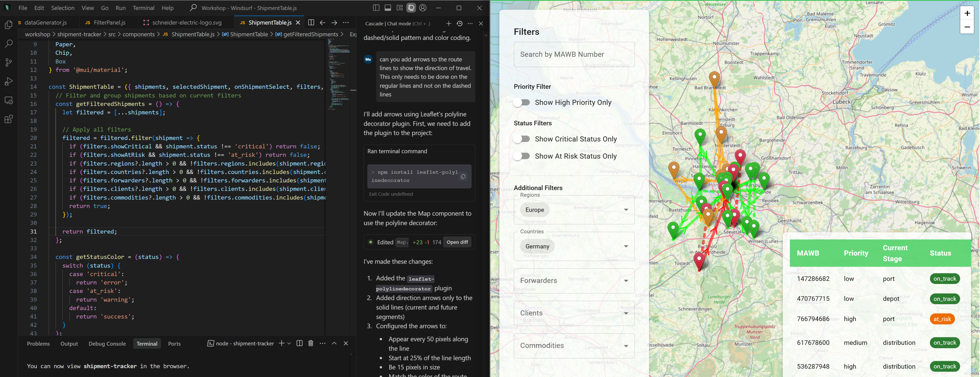Screen dimensions: 980x377
Task: Open the Search sidebar icon
Action: click(8, 44)
